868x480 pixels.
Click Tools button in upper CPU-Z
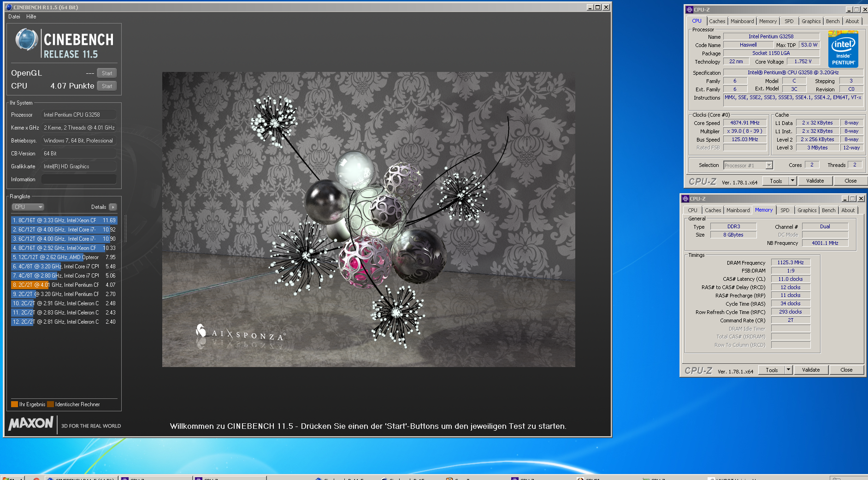(x=776, y=181)
